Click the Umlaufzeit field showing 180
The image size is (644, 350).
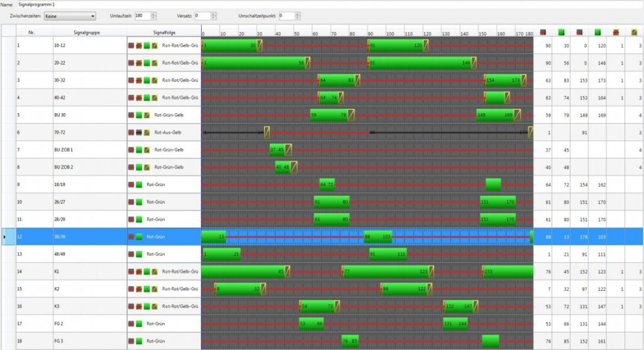pos(143,16)
